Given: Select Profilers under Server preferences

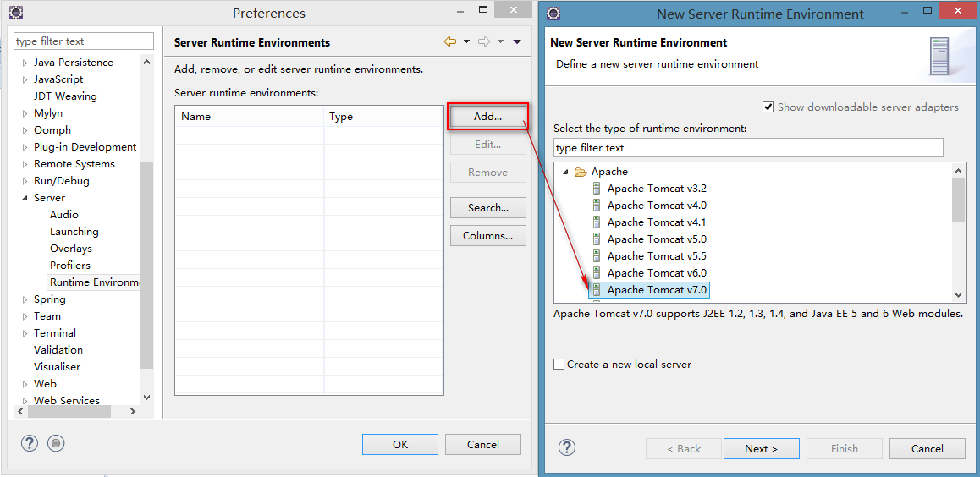Looking at the screenshot, I should point(70,265).
